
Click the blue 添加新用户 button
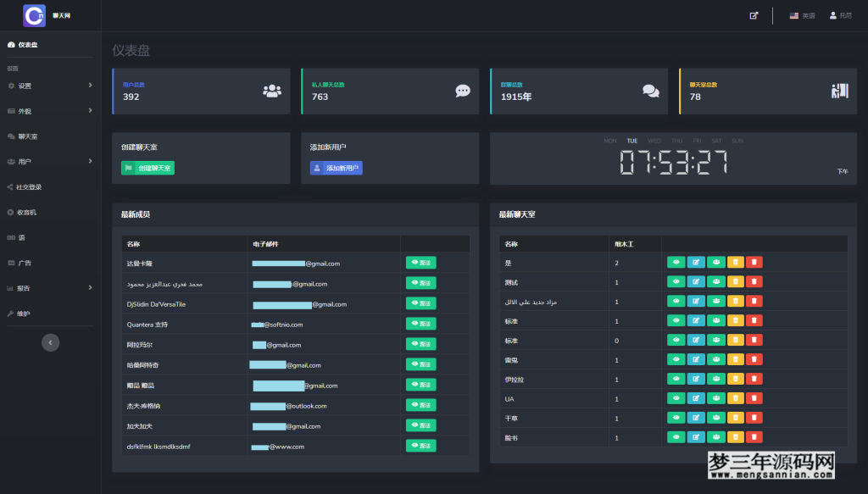337,168
